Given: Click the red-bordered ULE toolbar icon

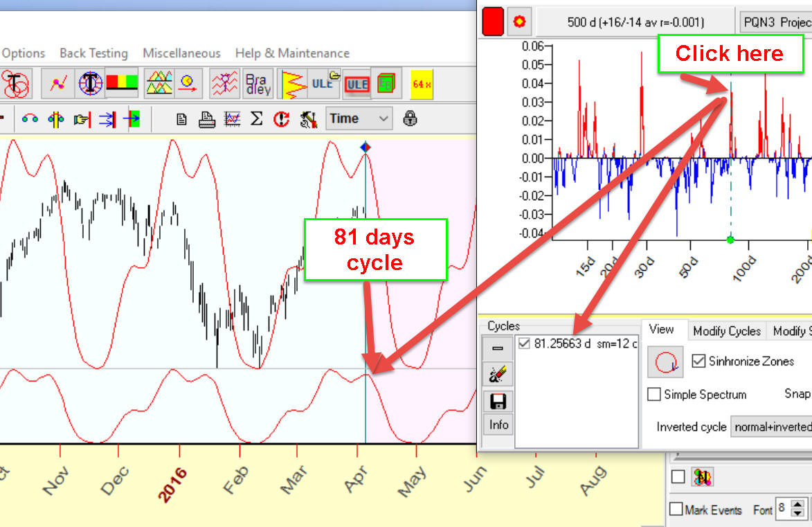Looking at the screenshot, I should [357, 84].
